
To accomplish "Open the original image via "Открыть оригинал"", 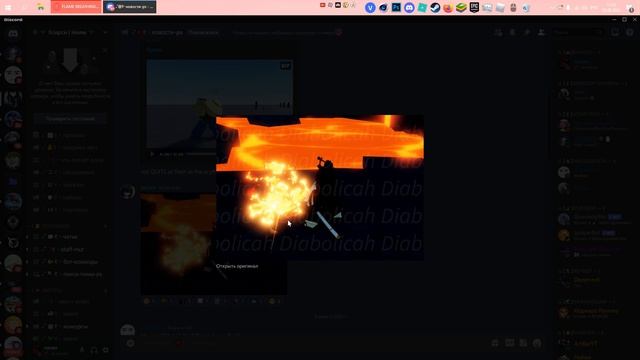I will click(x=237, y=266).
